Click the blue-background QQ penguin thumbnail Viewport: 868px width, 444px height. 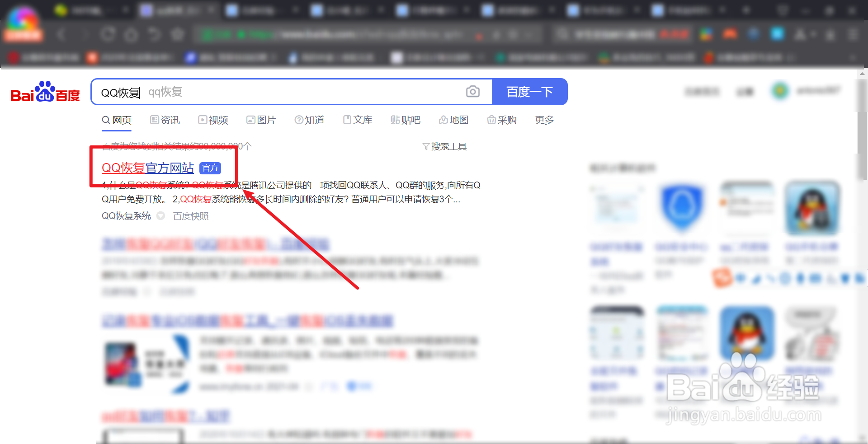click(747, 333)
